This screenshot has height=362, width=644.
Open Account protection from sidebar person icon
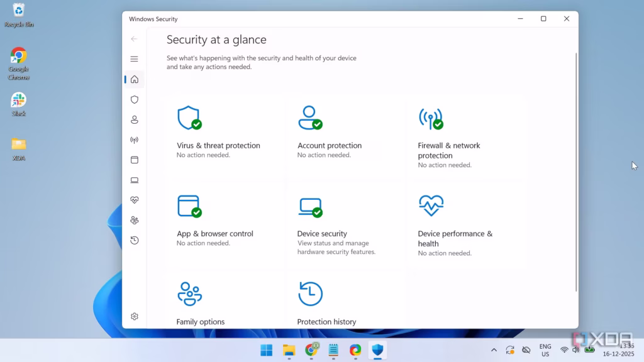[135, 120]
